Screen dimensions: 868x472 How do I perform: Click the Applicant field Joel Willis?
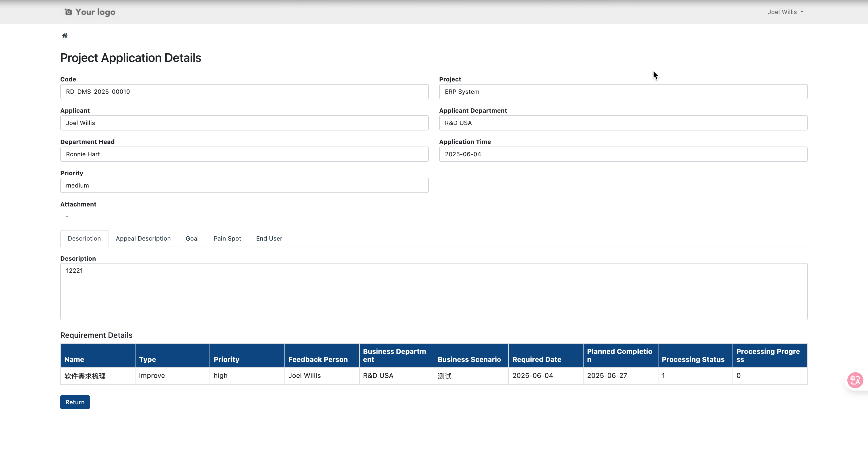[x=244, y=123]
